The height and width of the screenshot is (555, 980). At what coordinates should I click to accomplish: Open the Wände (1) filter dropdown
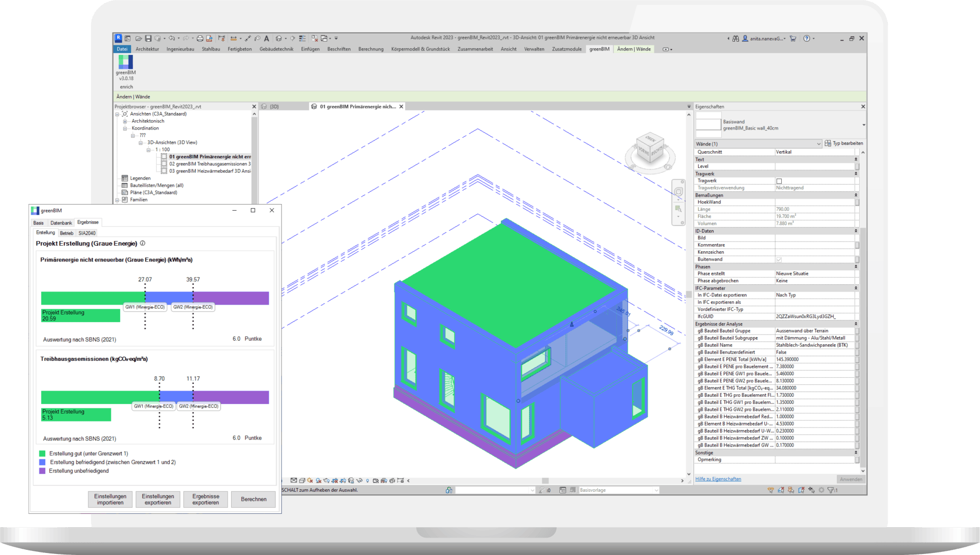click(758, 144)
